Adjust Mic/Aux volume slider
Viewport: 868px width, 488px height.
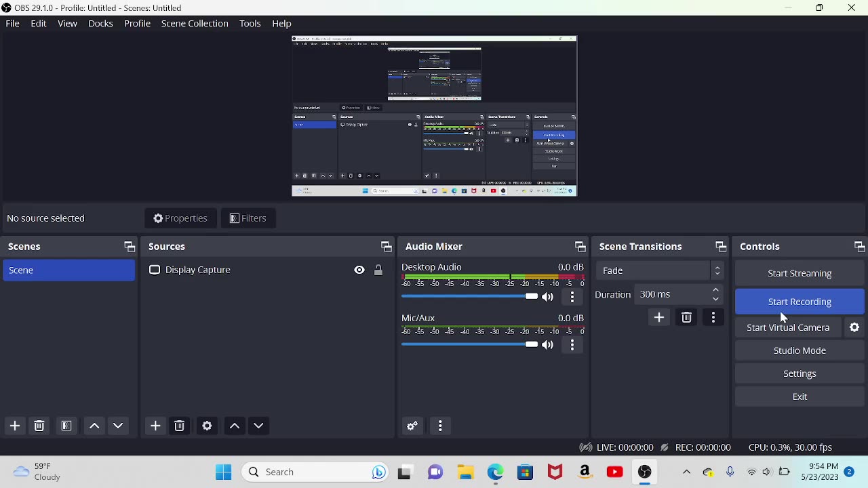coord(469,344)
